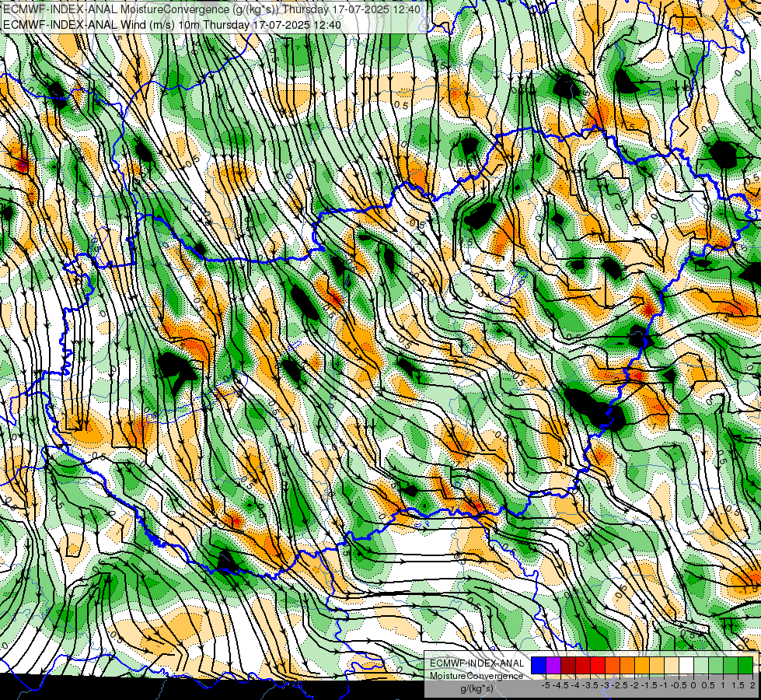Click the orange swatch between -2.5 and -2
Image resolution: width=761 pixels, height=700 pixels.
(627, 665)
